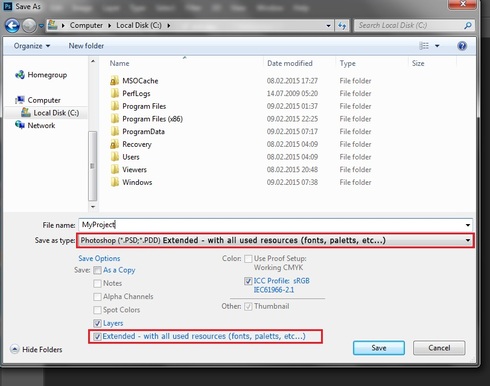This screenshot has height=386, width=490.
Task: Click the drive icon in address bar
Action: [53, 25]
